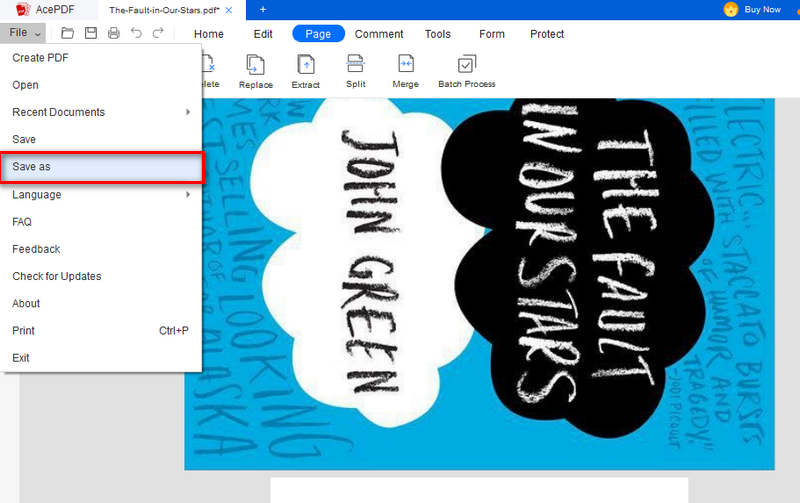Expand the Recent Documents submenu arrow

click(x=188, y=112)
